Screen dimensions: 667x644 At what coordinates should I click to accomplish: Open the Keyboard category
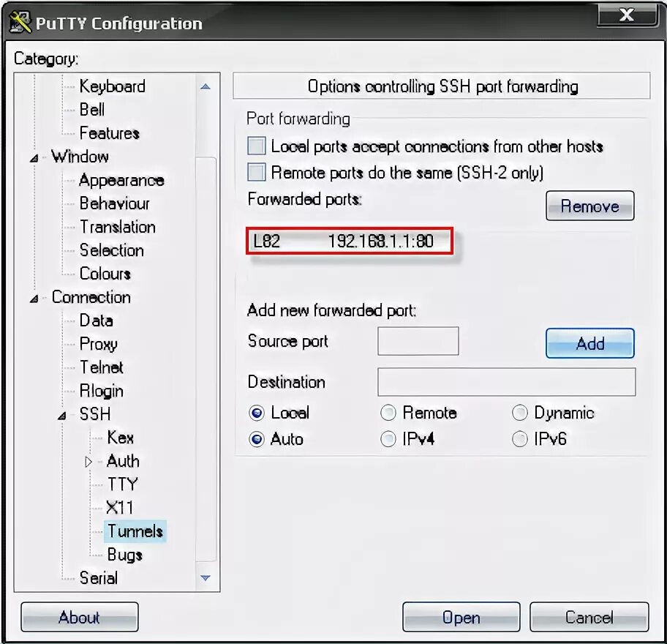coord(113,86)
